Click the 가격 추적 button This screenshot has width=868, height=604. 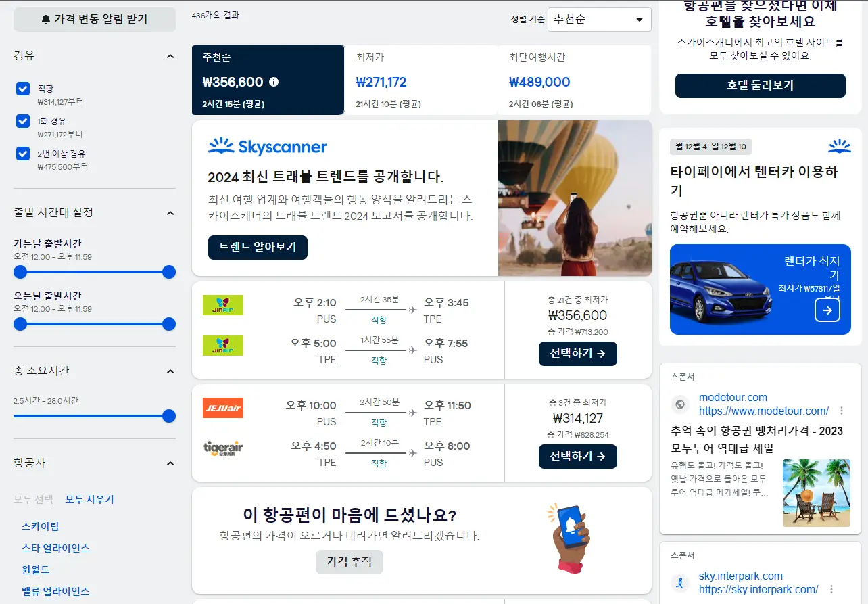[x=349, y=561]
